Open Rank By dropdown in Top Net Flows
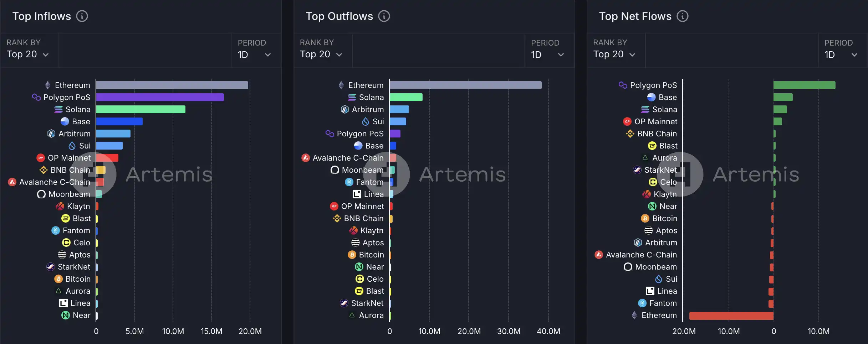 click(614, 54)
